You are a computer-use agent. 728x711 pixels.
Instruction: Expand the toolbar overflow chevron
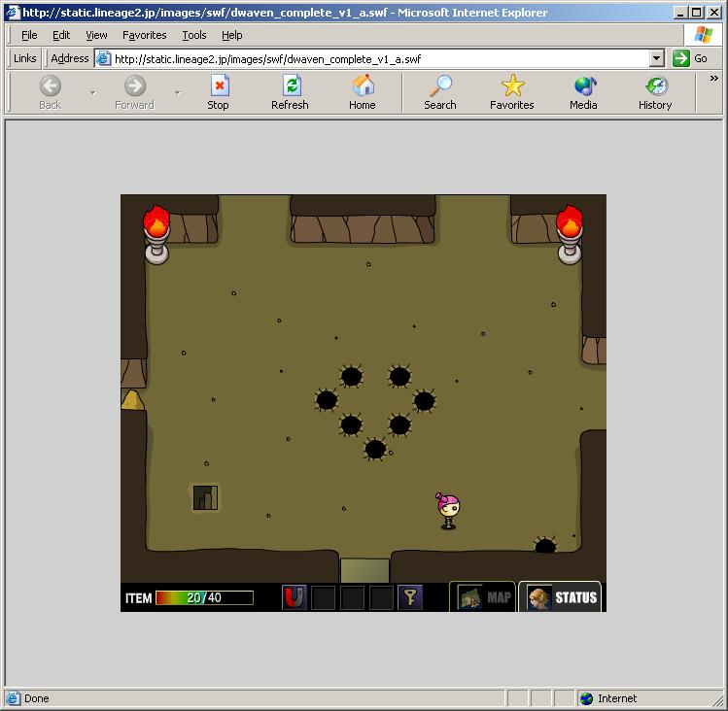point(714,79)
